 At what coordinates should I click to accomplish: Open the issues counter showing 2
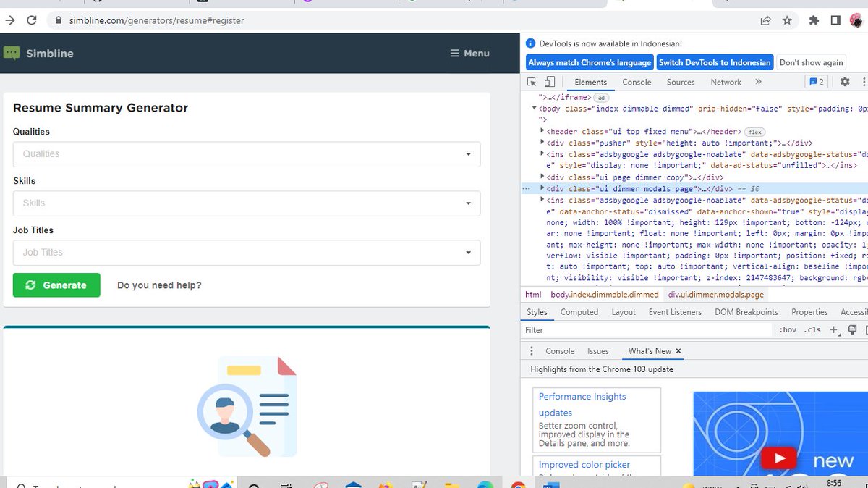[x=817, y=82]
